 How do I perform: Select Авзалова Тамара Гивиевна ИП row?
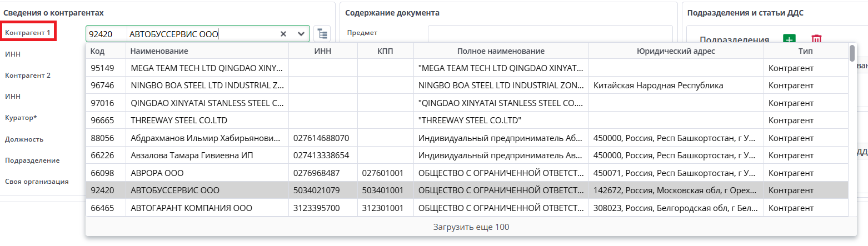pyautogui.click(x=207, y=155)
